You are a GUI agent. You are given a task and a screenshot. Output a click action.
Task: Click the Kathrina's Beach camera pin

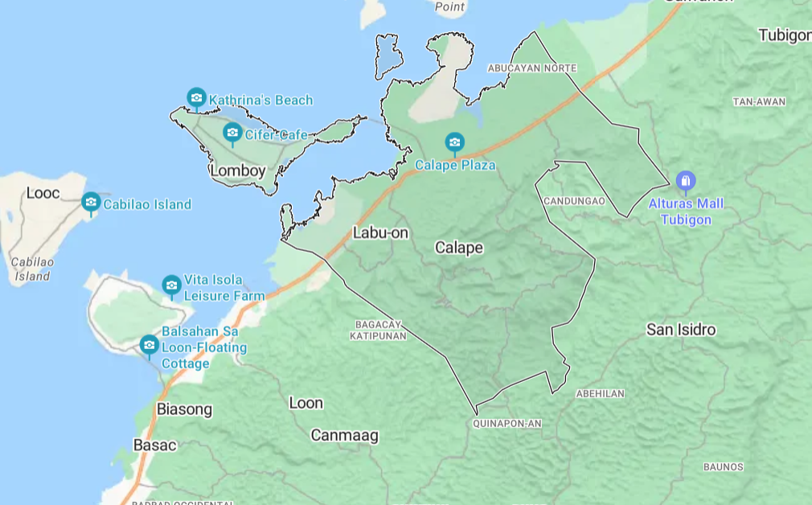(x=196, y=98)
